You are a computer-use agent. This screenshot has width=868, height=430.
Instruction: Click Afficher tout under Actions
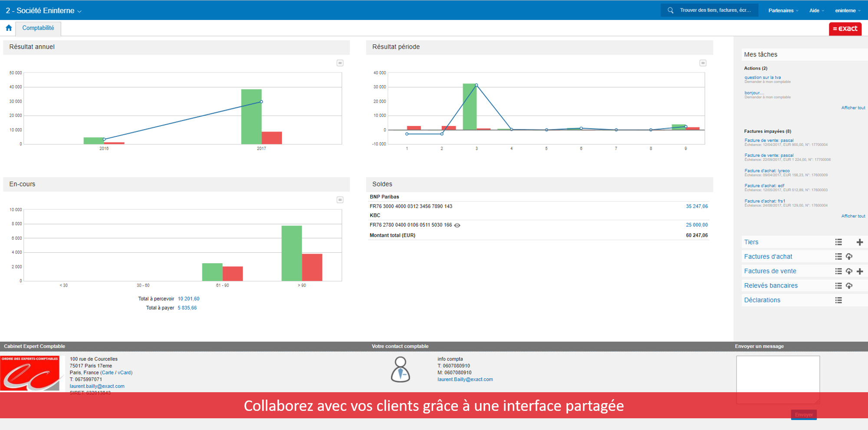coord(853,108)
